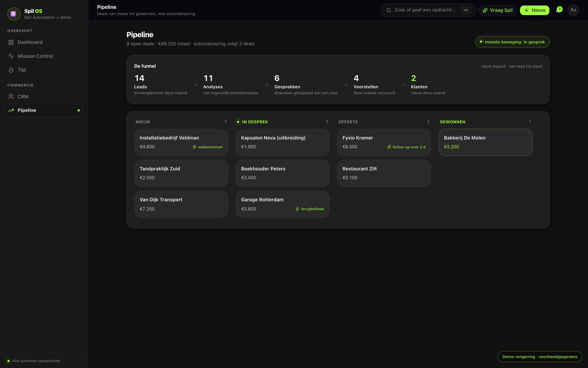This screenshot has height=368, width=588.
Task: Click the CRM people icon
Action: tap(11, 97)
